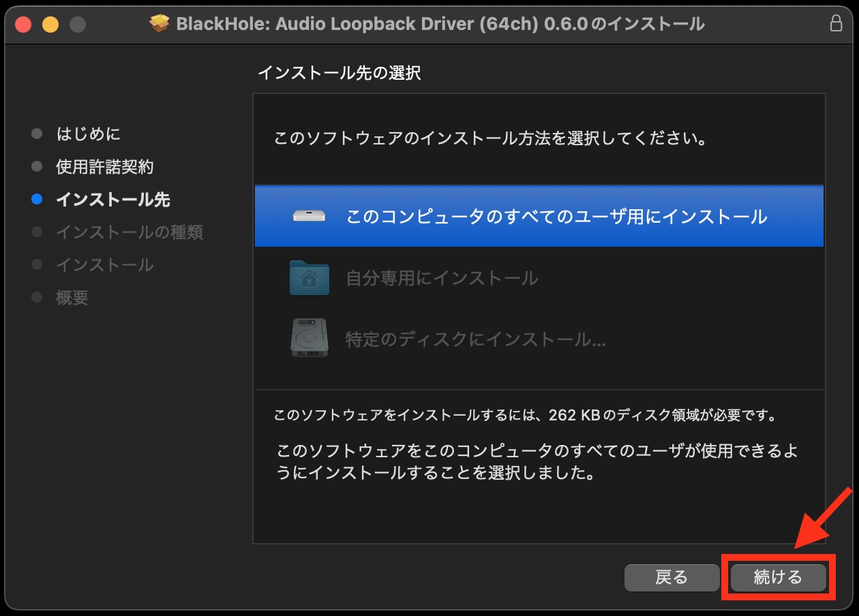Go to 使用許諾契約 step in sidebar
This screenshot has width=859, height=616.
[105, 167]
